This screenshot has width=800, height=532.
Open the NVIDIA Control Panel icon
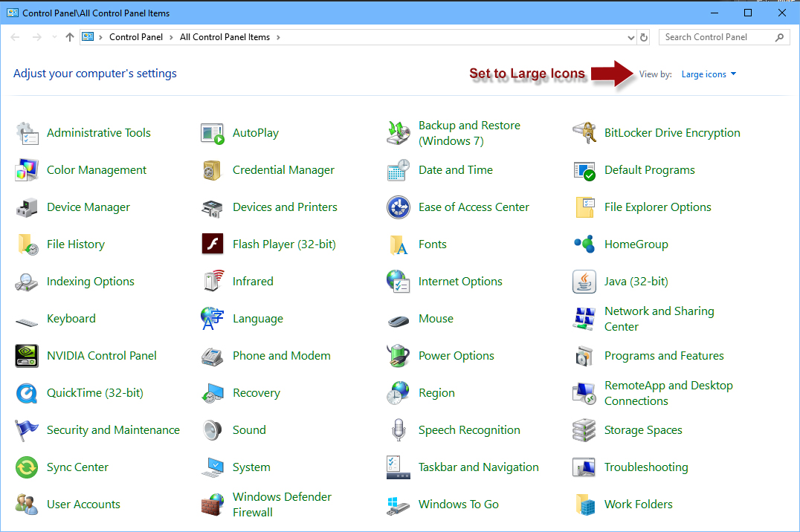click(27, 356)
